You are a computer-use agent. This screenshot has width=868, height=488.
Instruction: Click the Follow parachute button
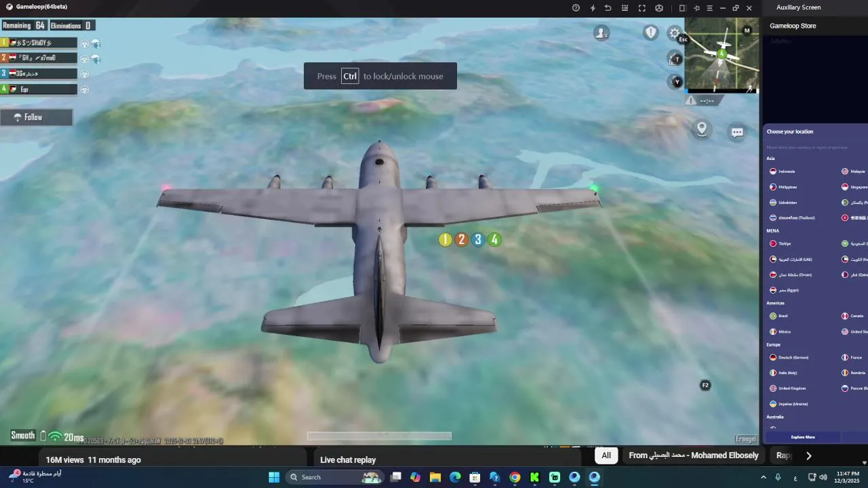pyautogui.click(x=37, y=117)
